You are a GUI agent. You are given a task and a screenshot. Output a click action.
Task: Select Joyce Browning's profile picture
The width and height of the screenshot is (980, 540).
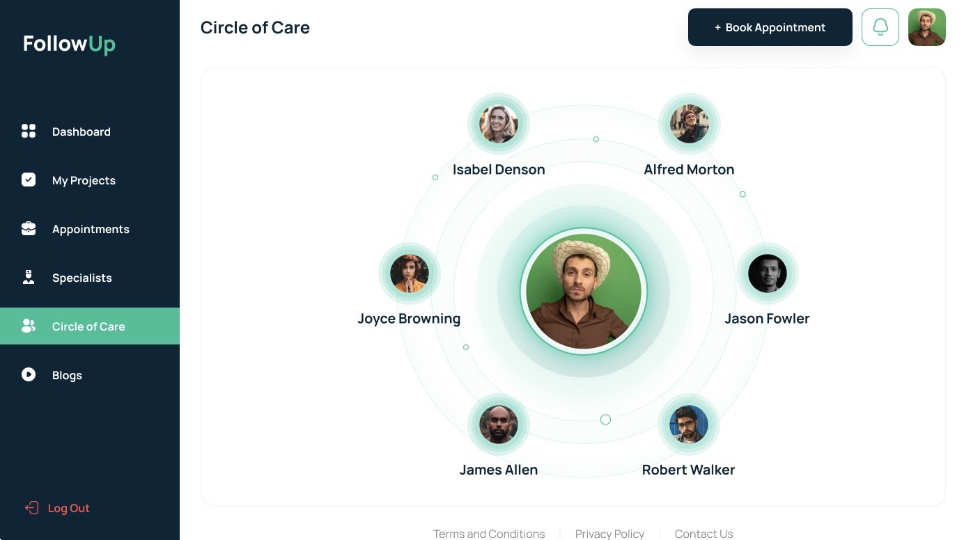pyautogui.click(x=409, y=273)
